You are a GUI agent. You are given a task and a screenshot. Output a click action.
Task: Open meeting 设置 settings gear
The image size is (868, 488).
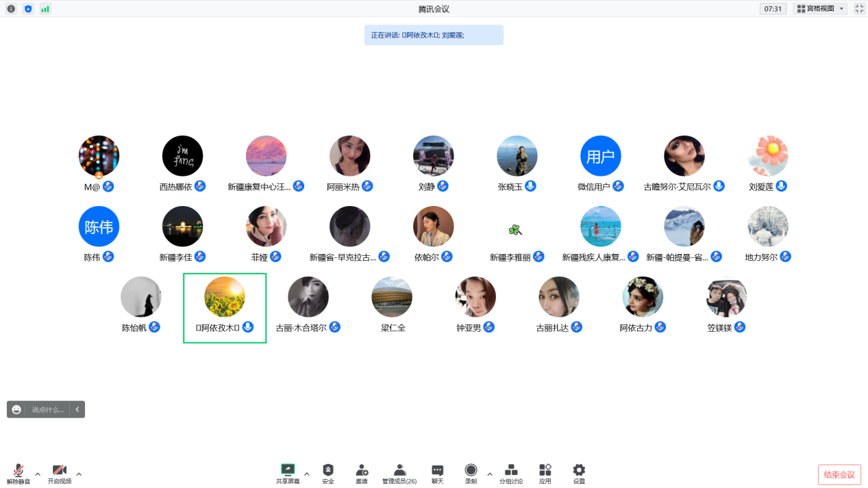pyautogui.click(x=579, y=471)
